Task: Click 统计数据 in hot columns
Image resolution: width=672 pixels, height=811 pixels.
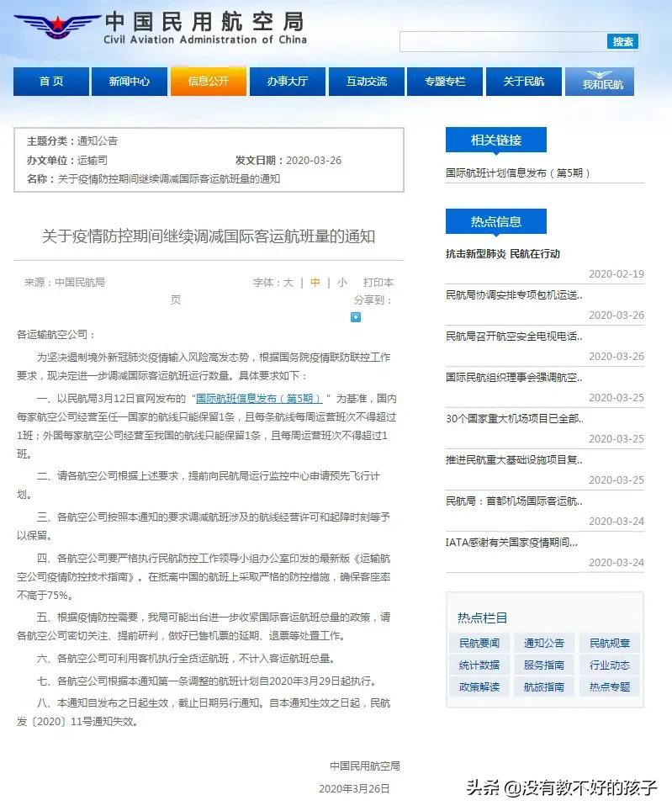Action: [479, 665]
